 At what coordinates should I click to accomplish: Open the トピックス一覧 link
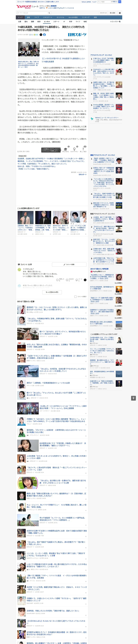115,21
